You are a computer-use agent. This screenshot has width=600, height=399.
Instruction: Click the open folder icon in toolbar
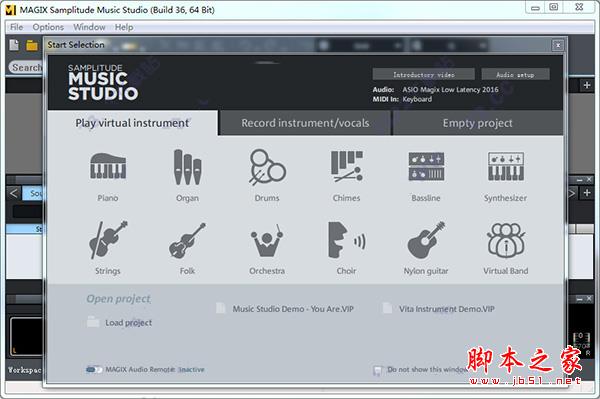click(x=32, y=46)
